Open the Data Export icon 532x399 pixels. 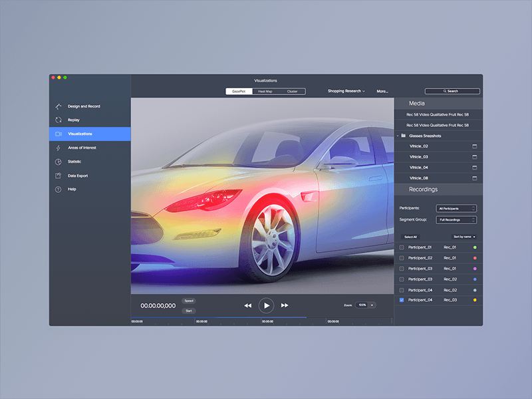coord(59,176)
